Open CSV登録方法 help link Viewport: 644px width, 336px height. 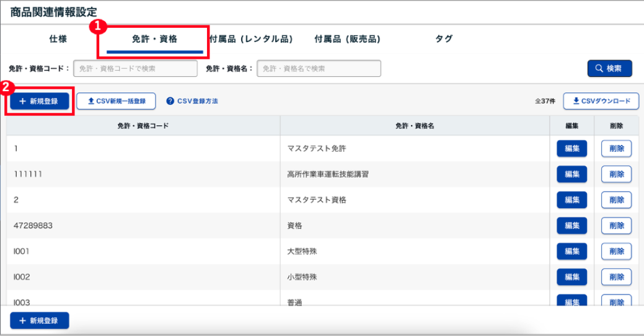(x=192, y=101)
